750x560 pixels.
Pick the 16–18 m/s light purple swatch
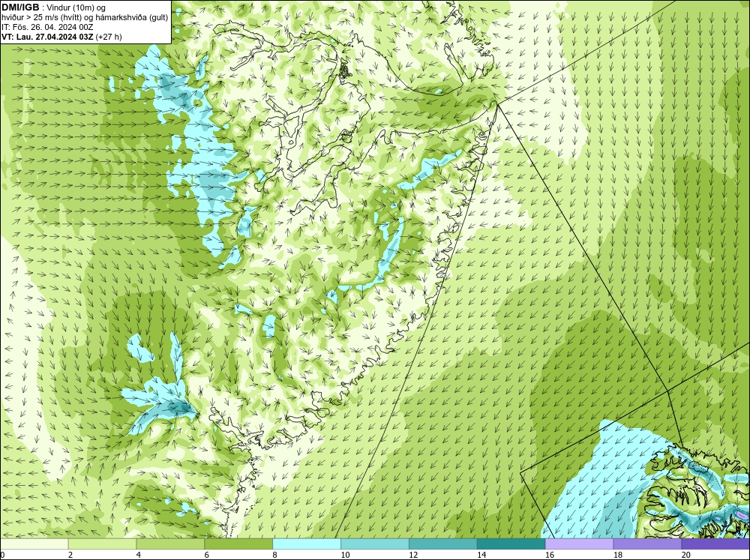pyautogui.click(x=579, y=544)
